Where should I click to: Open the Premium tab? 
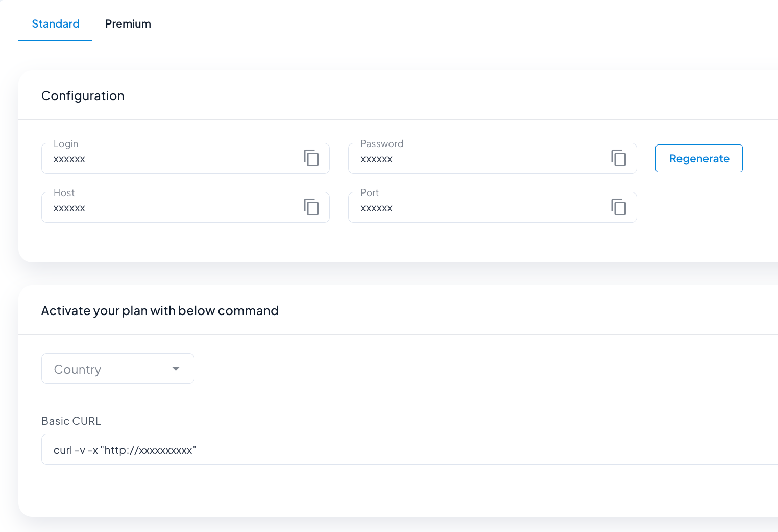tap(128, 24)
